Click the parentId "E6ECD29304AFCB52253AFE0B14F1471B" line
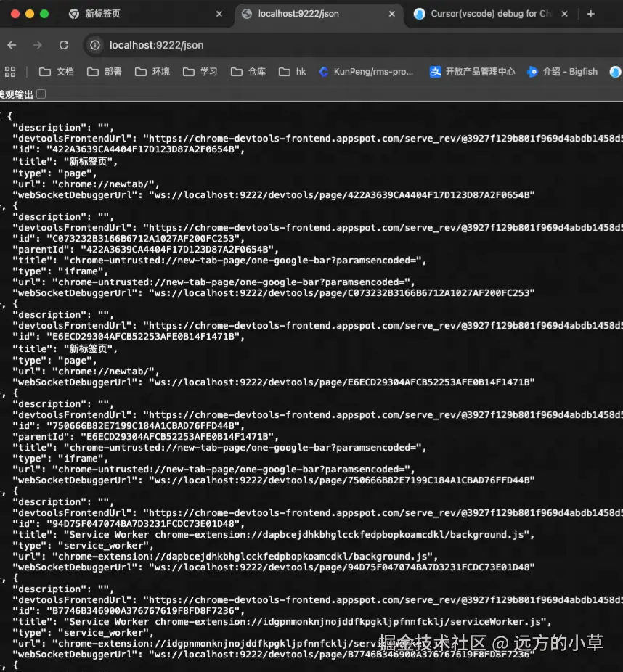 [x=145, y=436]
